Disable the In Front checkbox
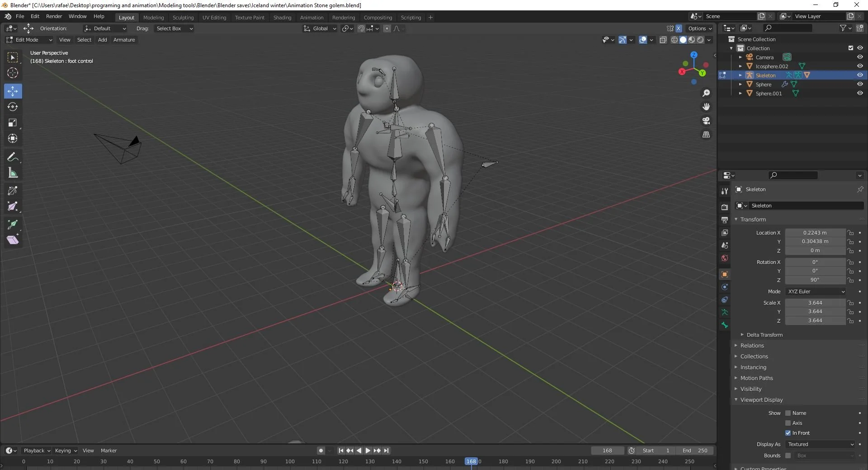 tap(788, 432)
